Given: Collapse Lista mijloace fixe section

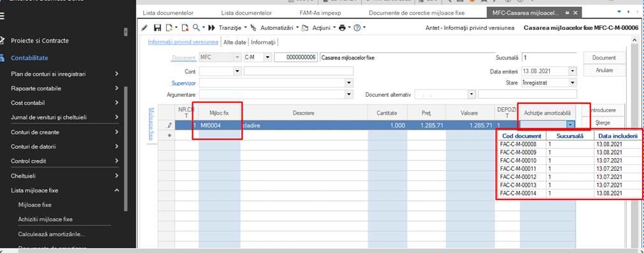Looking at the screenshot, I should coord(117,190).
